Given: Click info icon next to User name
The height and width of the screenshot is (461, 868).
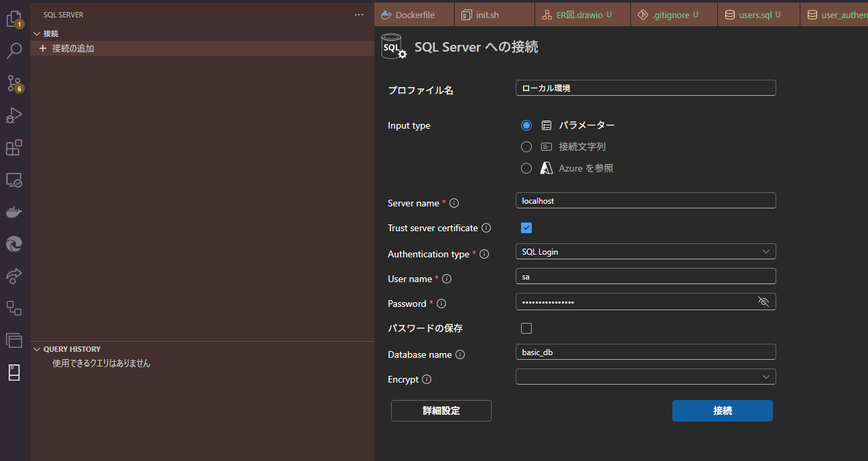Looking at the screenshot, I should pyautogui.click(x=447, y=279).
